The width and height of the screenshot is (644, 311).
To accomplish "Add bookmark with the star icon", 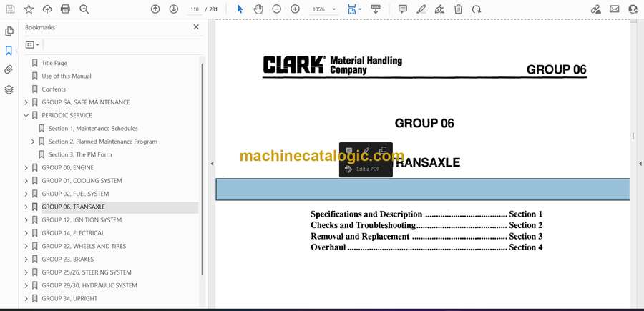I will click(x=29, y=9).
